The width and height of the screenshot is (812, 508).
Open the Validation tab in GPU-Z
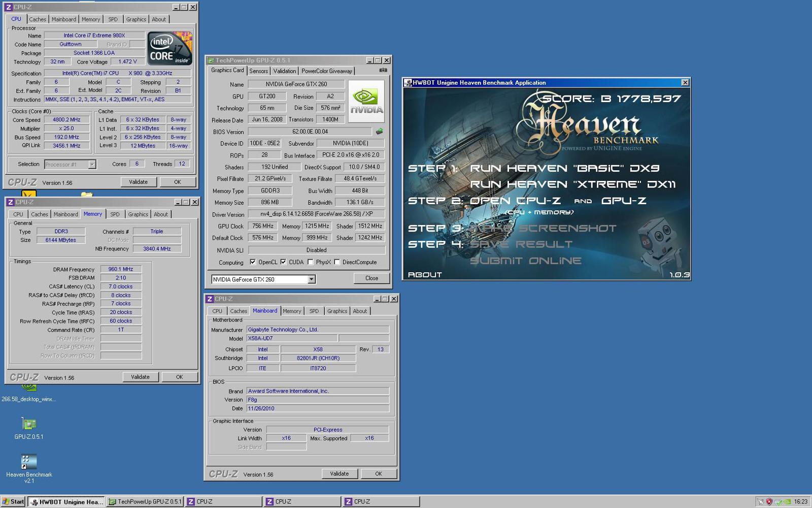click(284, 71)
